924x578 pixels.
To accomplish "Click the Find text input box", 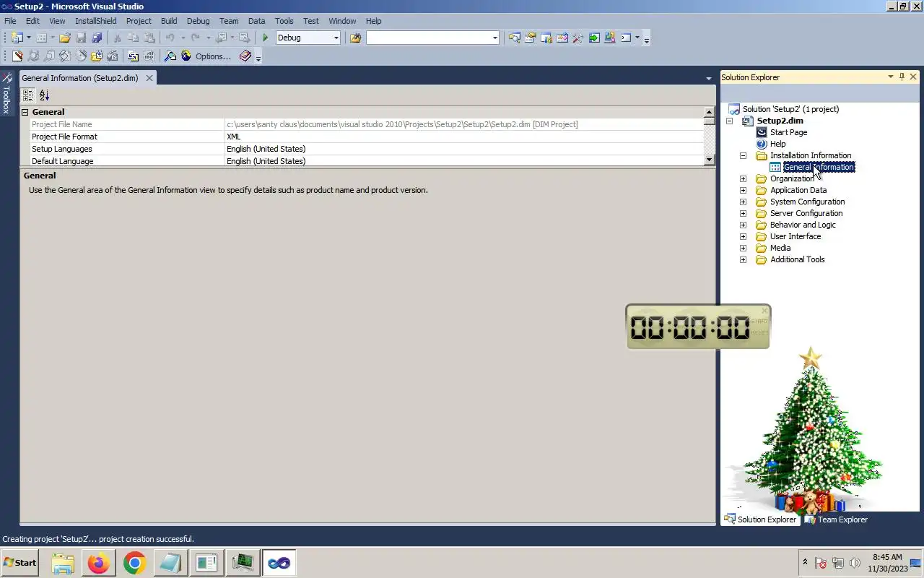I will pos(428,38).
